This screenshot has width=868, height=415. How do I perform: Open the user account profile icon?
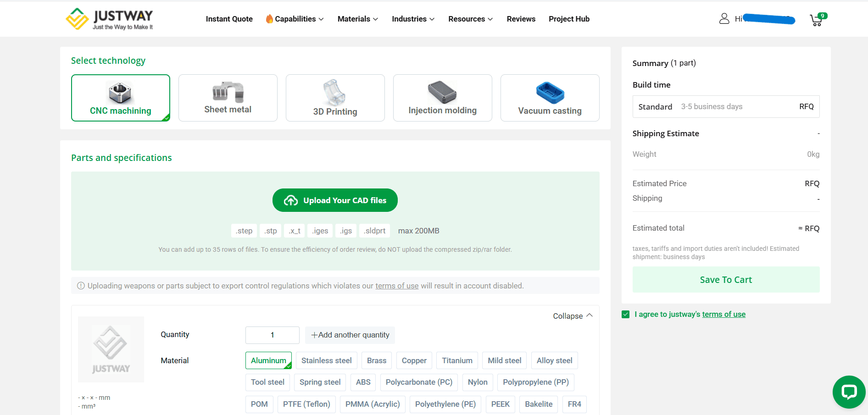pyautogui.click(x=724, y=19)
